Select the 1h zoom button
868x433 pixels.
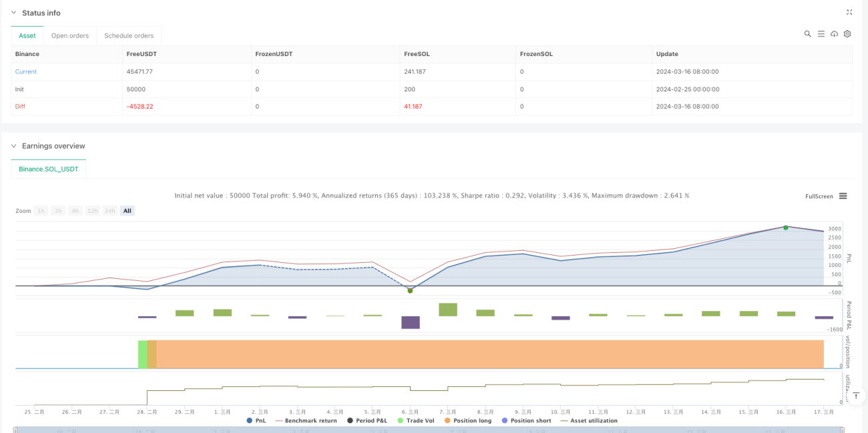tap(41, 211)
